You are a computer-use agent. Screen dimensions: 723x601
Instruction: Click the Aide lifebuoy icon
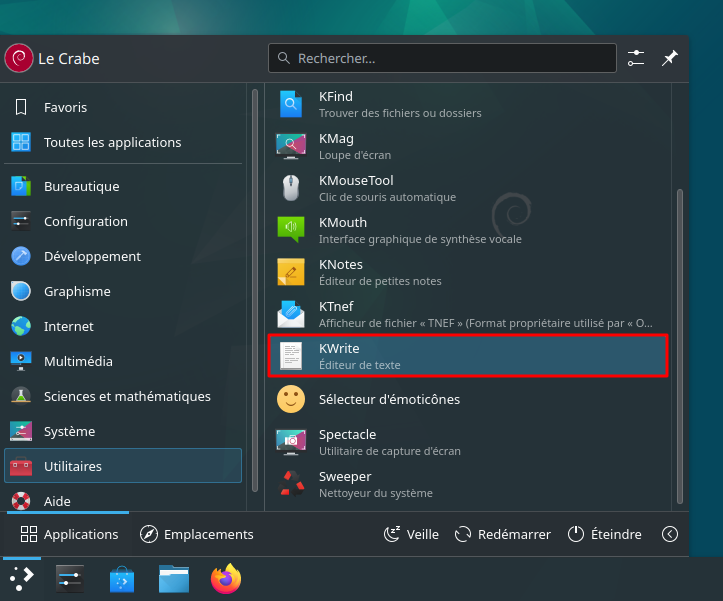[21, 501]
